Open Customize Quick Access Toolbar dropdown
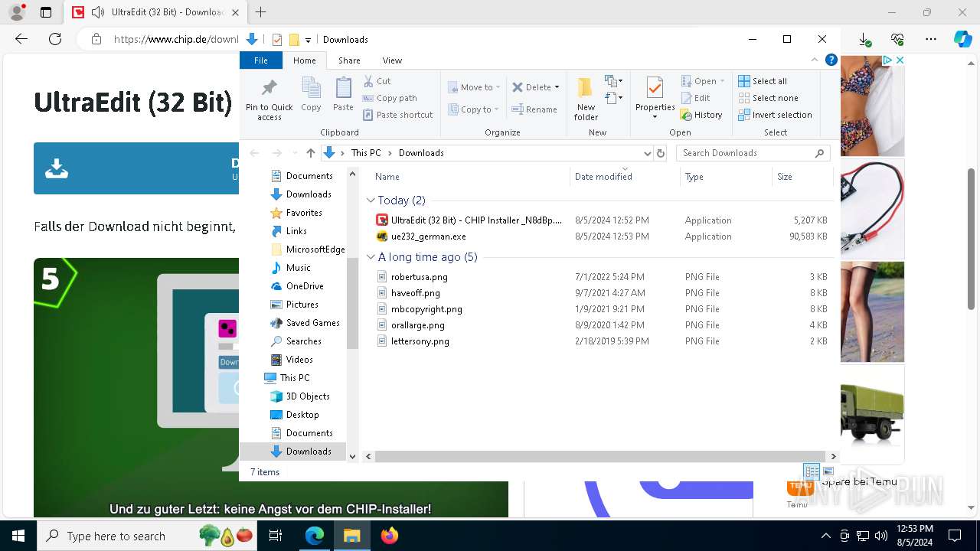980x551 pixels. (308, 40)
